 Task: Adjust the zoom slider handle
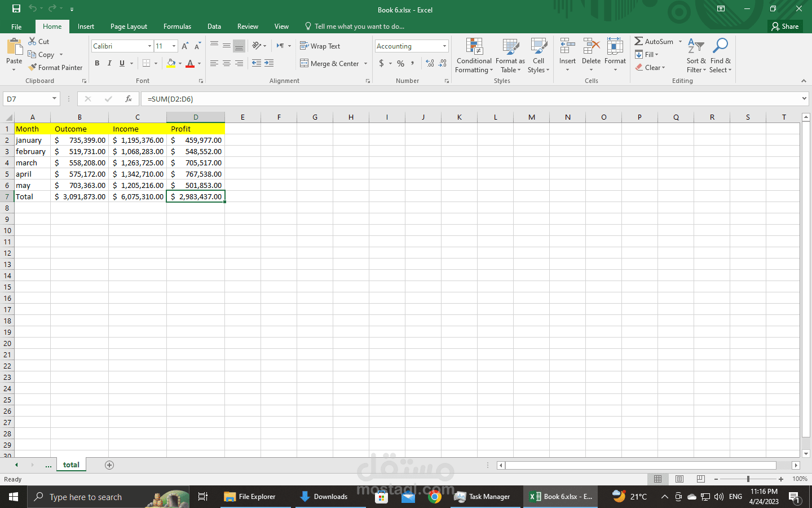(748, 479)
